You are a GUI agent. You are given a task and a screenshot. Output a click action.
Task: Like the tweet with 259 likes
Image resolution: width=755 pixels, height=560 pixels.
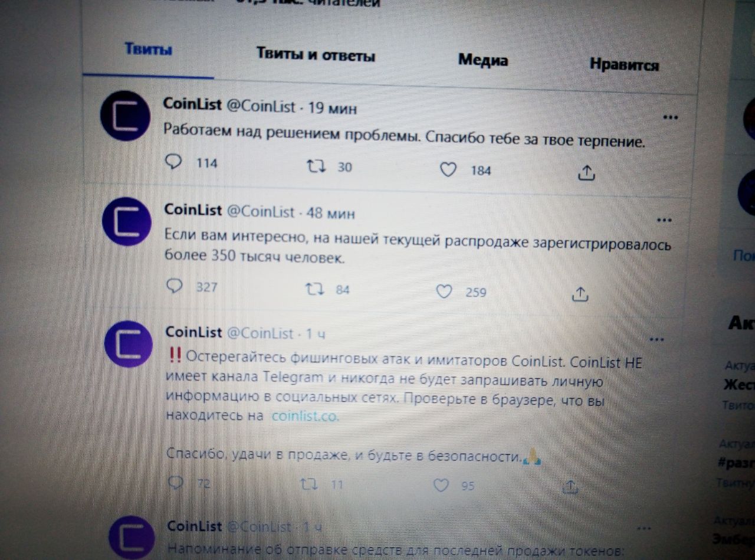click(x=444, y=292)
